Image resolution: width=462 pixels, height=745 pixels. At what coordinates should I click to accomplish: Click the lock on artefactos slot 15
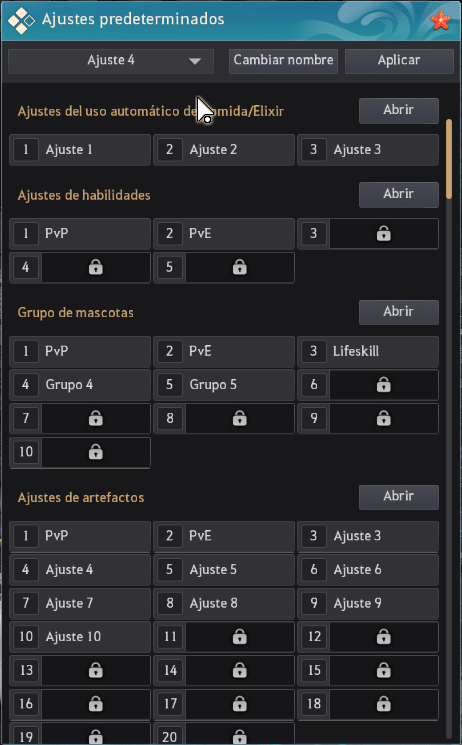coord(384,670)
